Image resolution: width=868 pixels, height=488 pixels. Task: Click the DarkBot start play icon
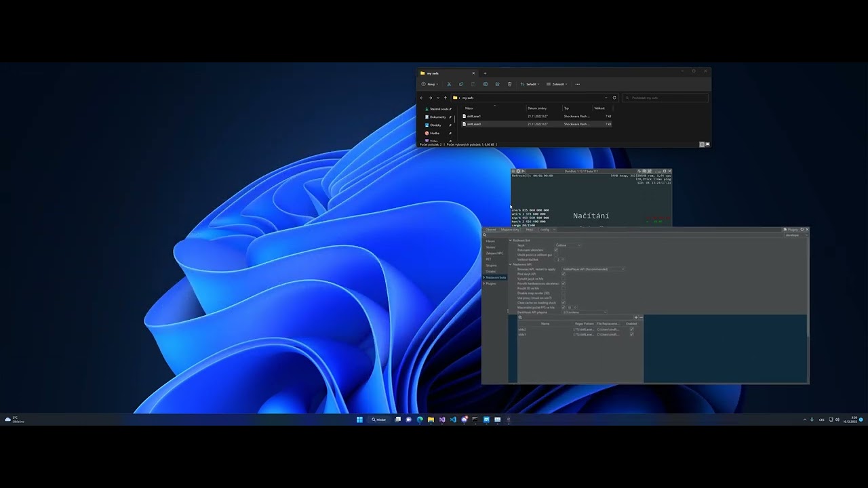pyautogui.click(x=523, y=171)
